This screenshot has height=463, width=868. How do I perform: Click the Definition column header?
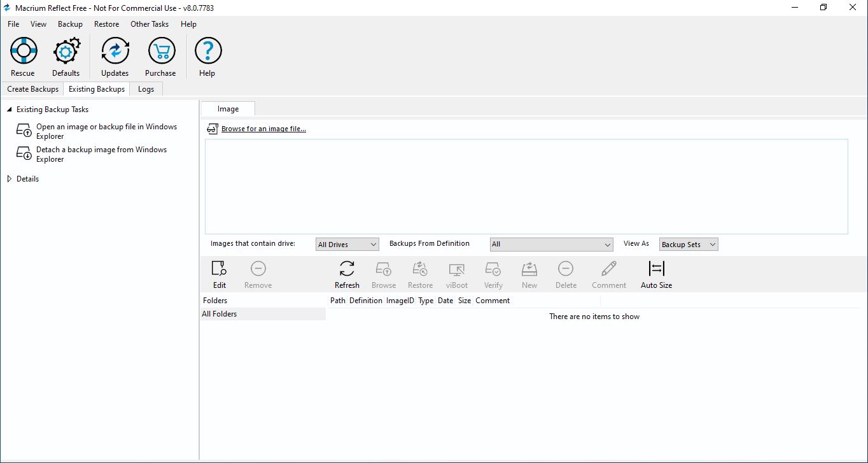(366, 301)
